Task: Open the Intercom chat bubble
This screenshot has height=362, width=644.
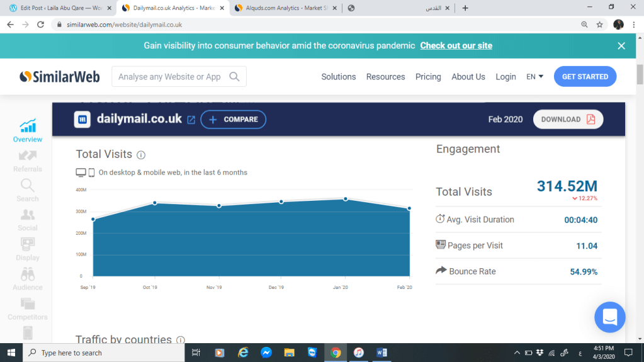Action: tap(609, 317)
